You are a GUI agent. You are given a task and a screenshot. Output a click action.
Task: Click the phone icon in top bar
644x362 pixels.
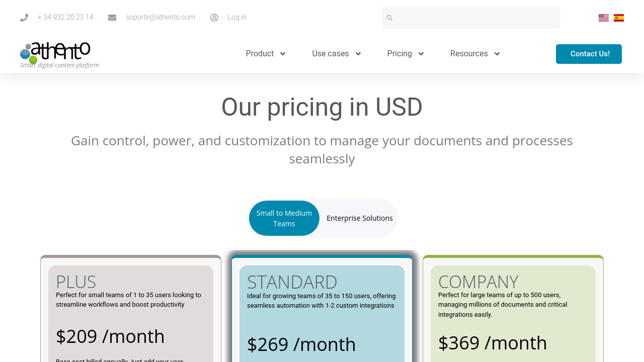click(x=24, y=18)
